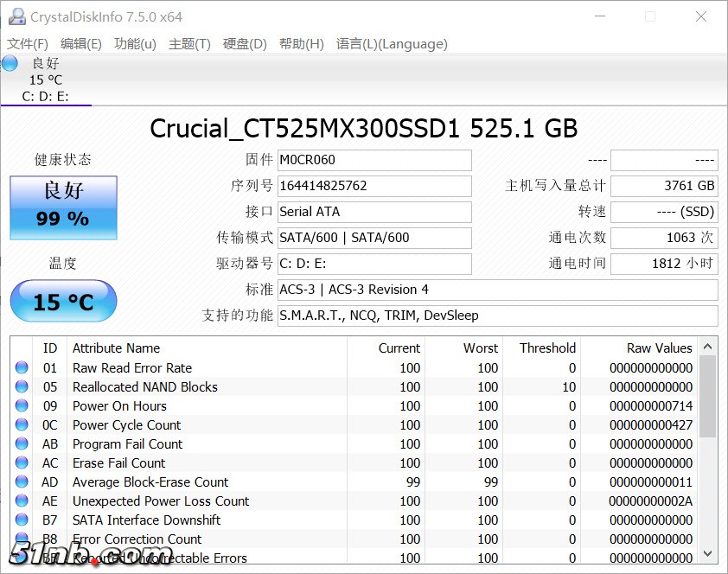Viewport: 728px width, 574px height.
Task: Click status icon for Unexpected Power Loss Count
Action: 22,501
